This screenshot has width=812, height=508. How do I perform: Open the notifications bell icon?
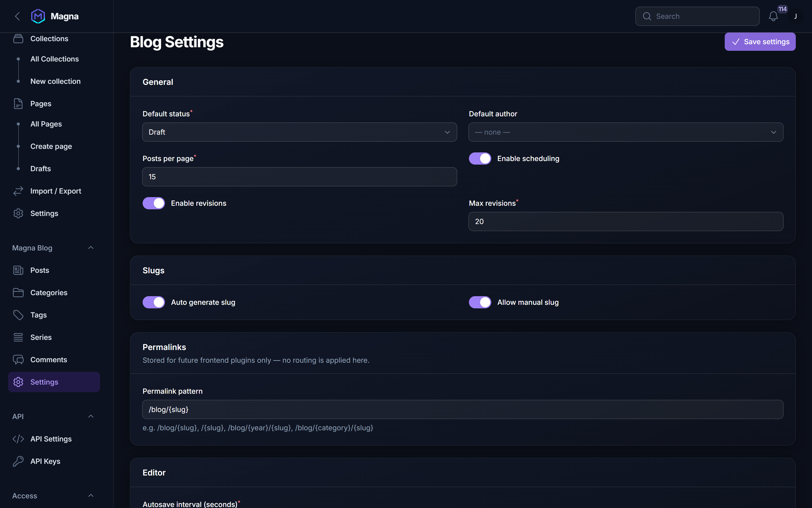pyautogui.click(x=773, y=16)
